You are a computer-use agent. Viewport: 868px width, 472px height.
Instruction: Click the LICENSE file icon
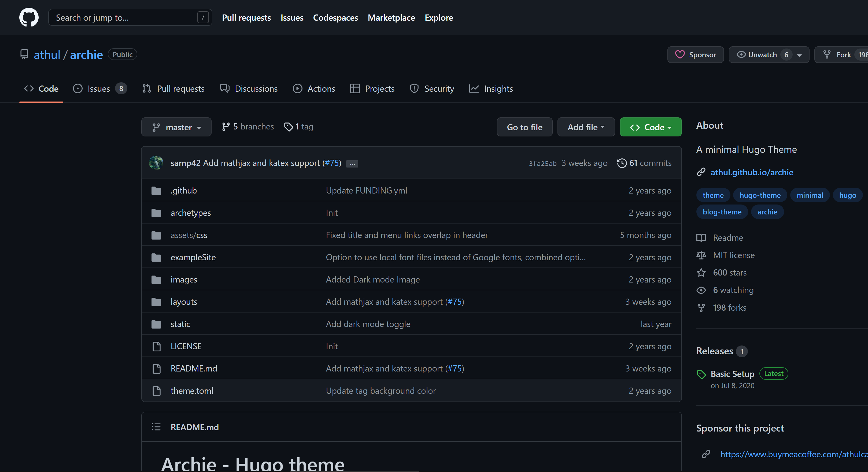pyautogui.click(x=157, y=346)
